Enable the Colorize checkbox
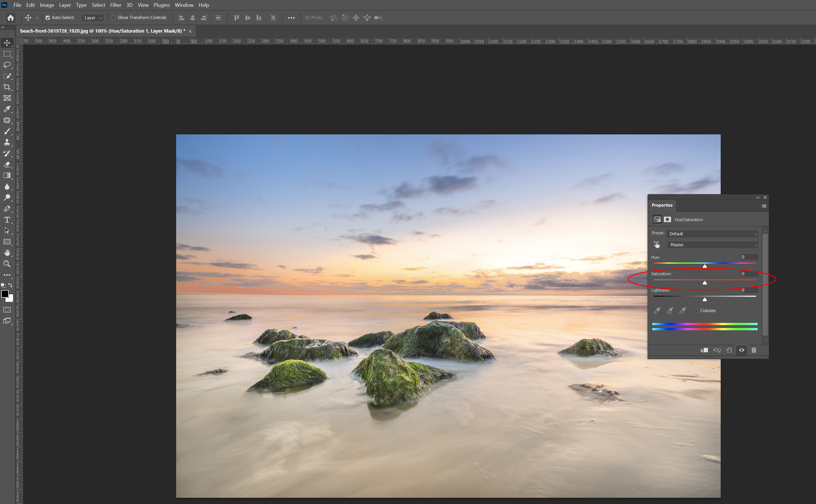The height and width of the screenshot is (504, 816). click(x=696, y=311)
